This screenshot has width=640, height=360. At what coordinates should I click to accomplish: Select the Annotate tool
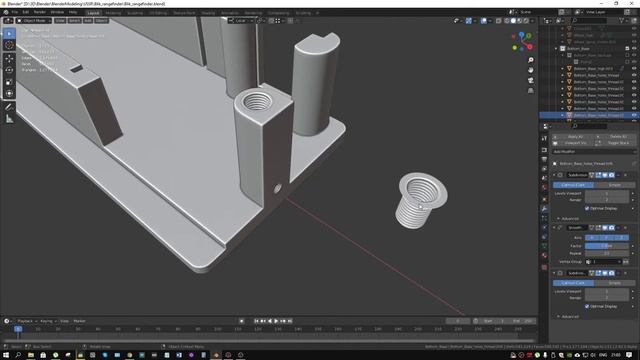tap(9, 107)
